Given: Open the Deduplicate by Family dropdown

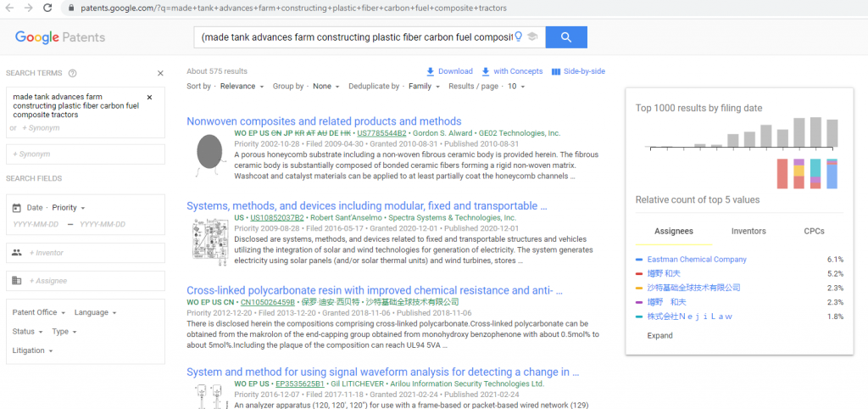Looking at the screenshot, I should 424,87.
